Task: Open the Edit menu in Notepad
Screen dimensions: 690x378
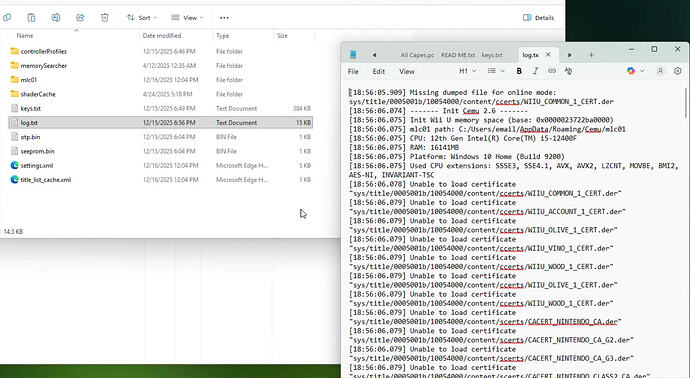Action: tap(379, 71)
